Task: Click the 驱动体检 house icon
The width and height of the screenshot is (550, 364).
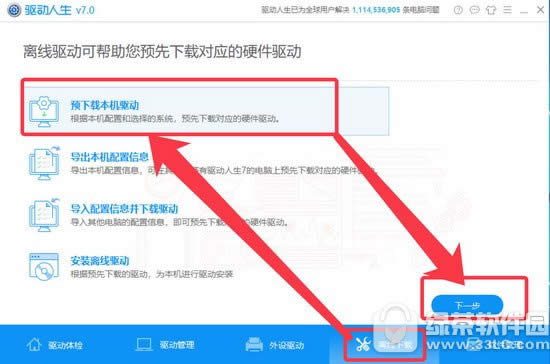Action: [x=34, y=345]
